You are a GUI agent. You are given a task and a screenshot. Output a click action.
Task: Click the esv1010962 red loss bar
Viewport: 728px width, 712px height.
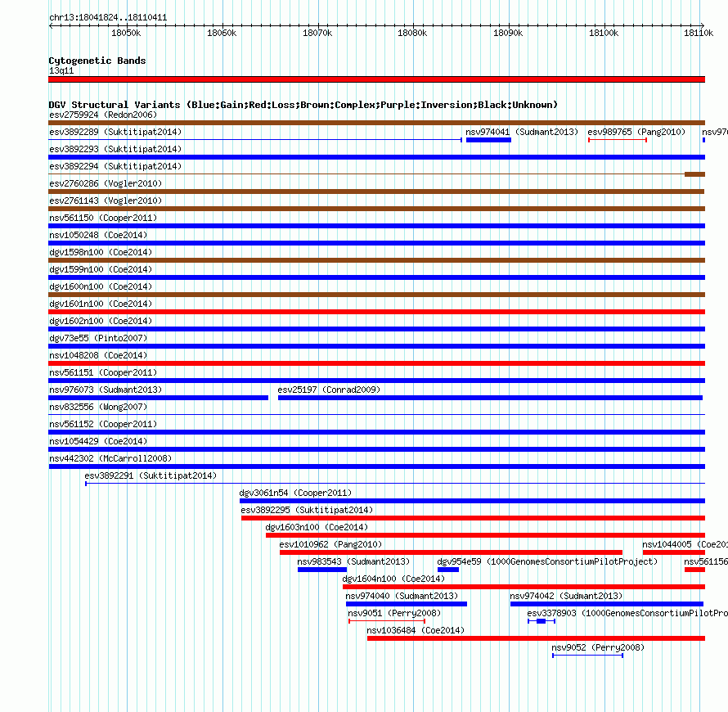451,552
